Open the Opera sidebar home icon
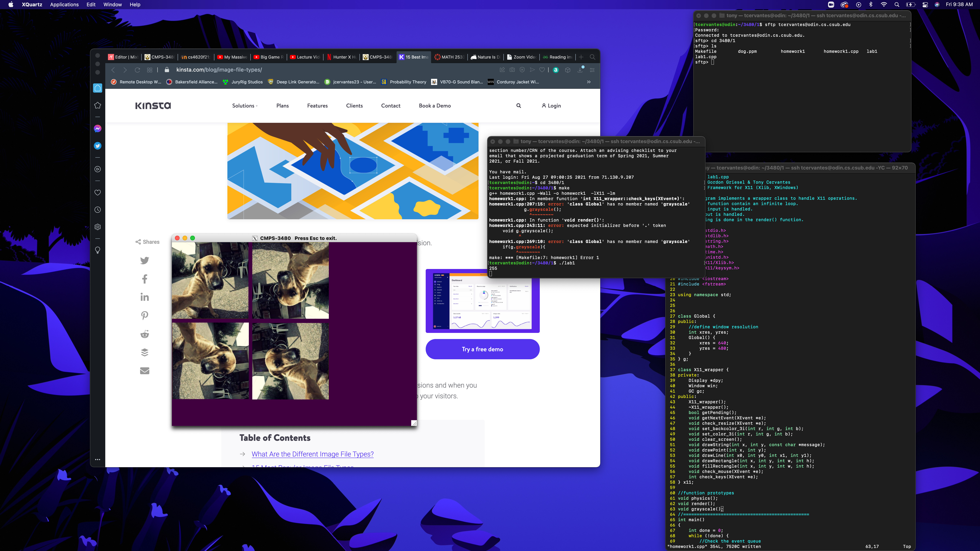 point(97,88)
